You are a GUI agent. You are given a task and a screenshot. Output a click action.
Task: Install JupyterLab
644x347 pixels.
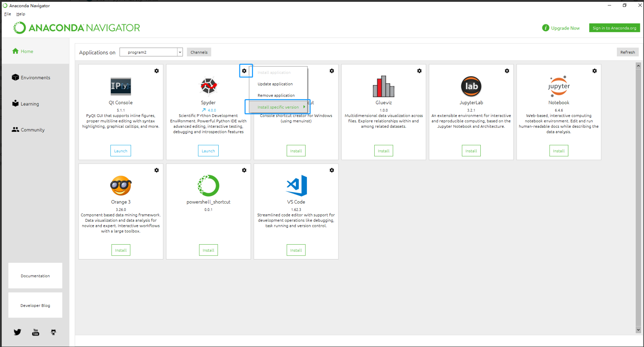tap(471, 151)
